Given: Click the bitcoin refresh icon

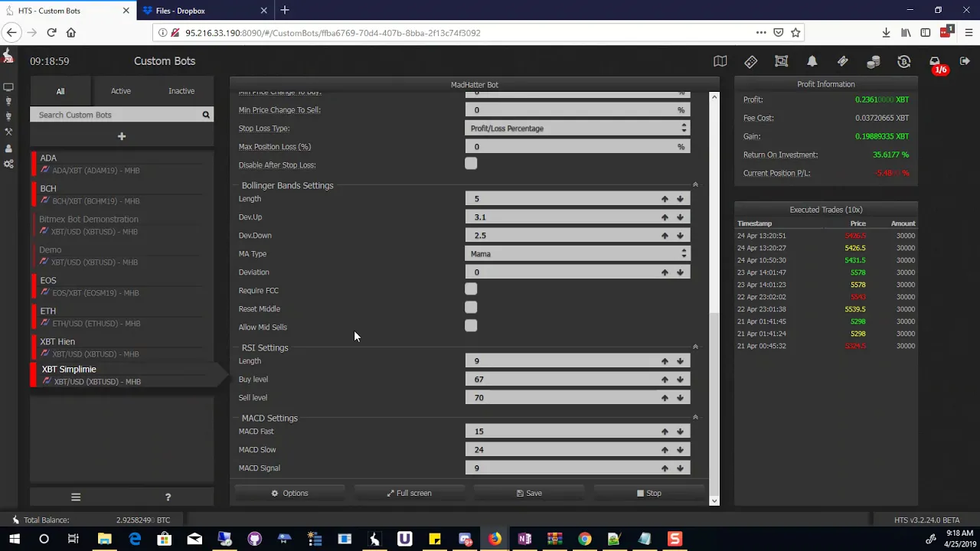Looking at the screenshot, I should [x=903, y=61].
